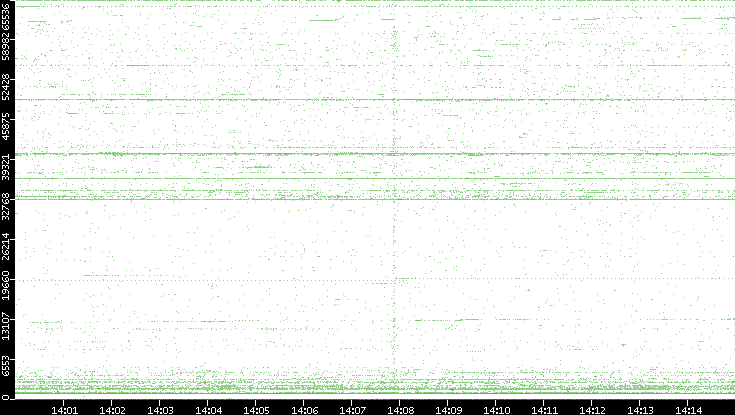The image size is (735, 415).
Task: Click the 14:03 time axis label
Action: click(x=160, y=409)
